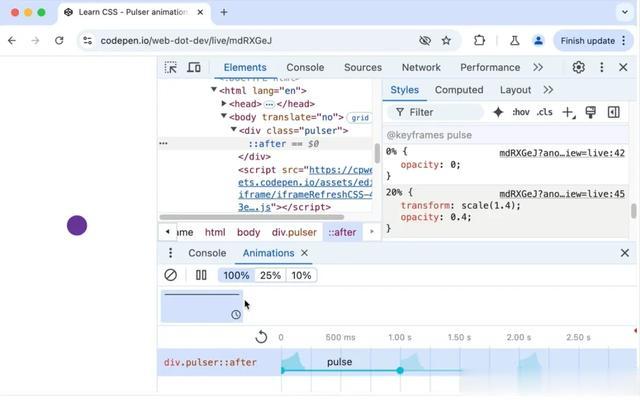This screenshot has height=402, width=640.
Task: Open Chrome Labs flask icon
Action: (515, 40)
